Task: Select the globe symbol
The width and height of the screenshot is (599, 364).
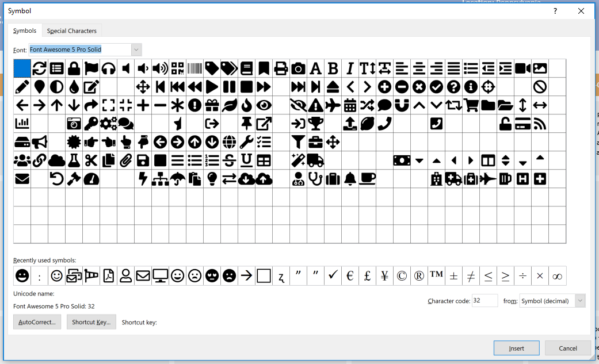Action: 229,141
